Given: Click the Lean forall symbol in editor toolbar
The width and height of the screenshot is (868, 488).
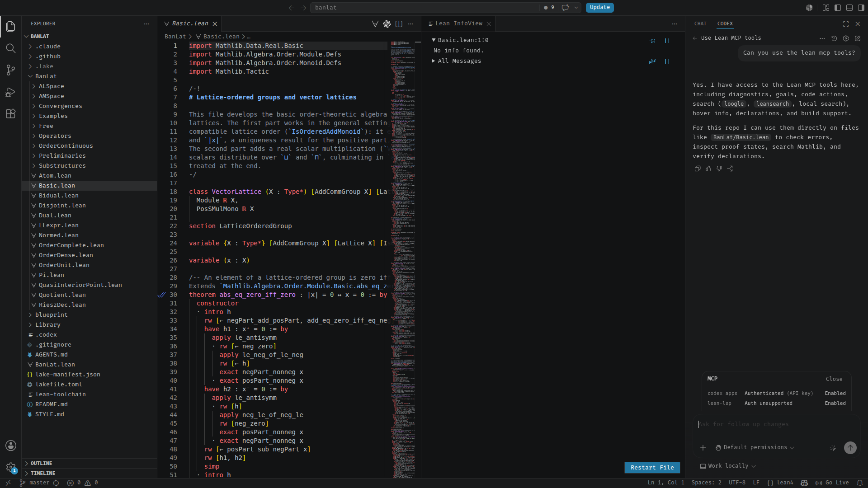Looking at the screenshot, I should click(375, 24).
